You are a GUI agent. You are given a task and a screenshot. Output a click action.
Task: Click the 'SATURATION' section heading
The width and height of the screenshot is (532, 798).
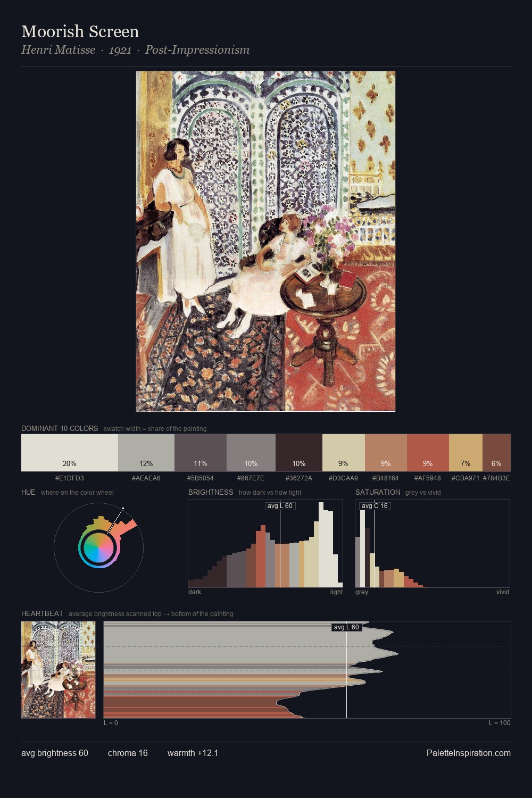point(378,492)
